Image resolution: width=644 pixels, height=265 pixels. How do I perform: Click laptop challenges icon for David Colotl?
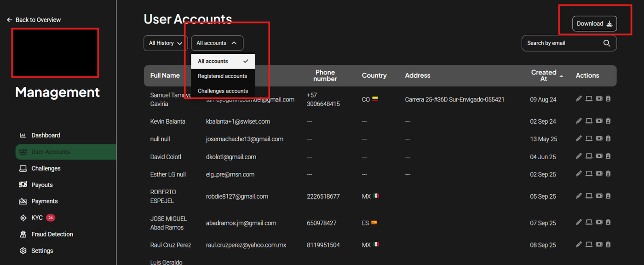coord(589,156)
